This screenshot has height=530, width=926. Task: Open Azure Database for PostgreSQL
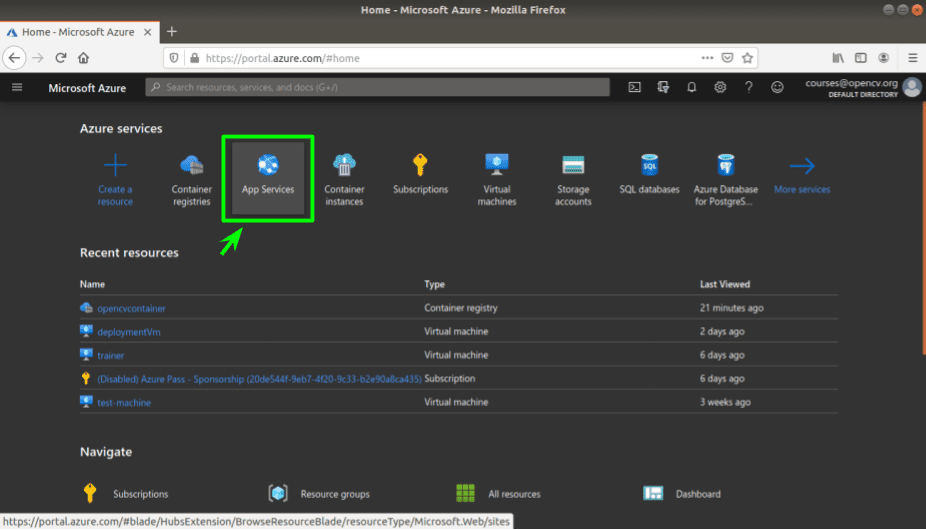click(x=725, y=178)
